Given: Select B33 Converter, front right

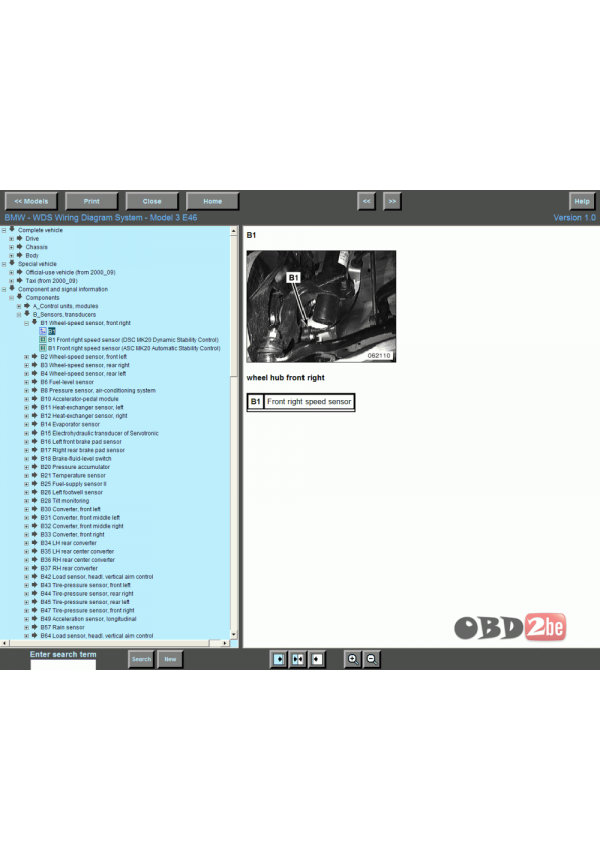Looking at the screenshot, I should (72, 534).
